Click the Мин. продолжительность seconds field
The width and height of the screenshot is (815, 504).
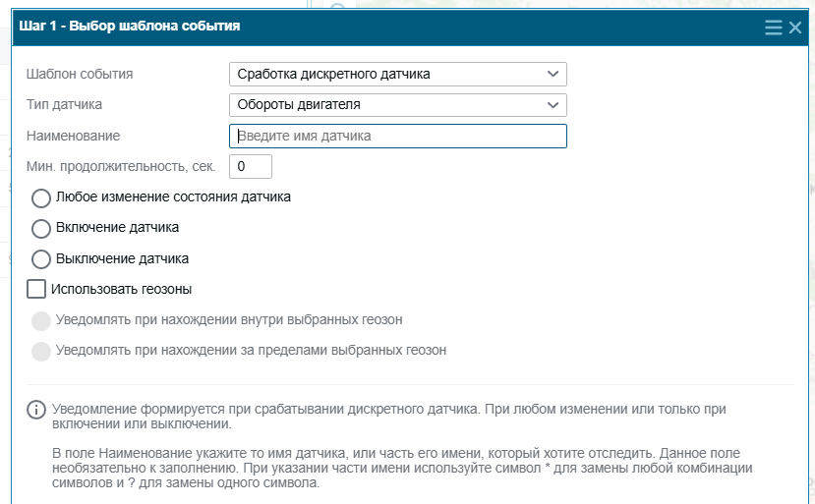click(x=251, y=167)
